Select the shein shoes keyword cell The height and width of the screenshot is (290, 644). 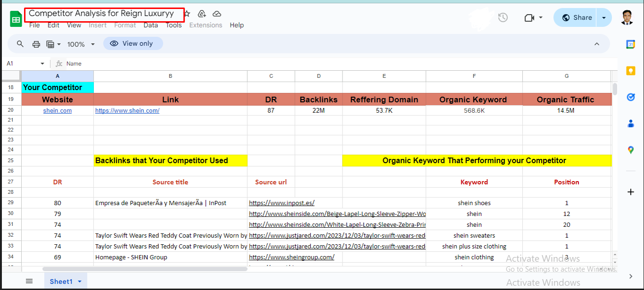474,203
